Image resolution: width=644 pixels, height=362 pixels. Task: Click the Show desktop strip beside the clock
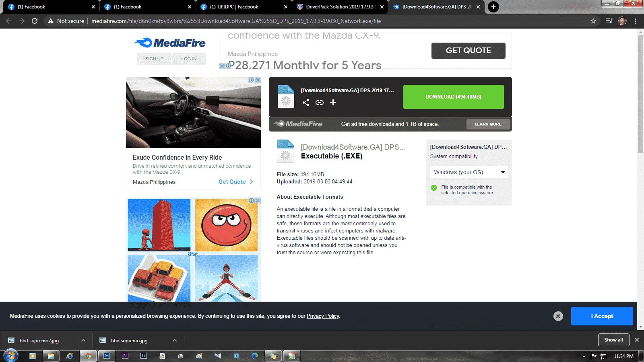(641, 356)
